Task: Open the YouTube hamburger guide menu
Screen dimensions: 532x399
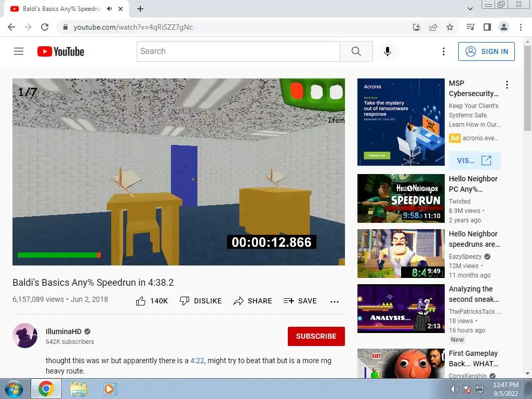Action: pyautogui.click(x=19, y=51)
